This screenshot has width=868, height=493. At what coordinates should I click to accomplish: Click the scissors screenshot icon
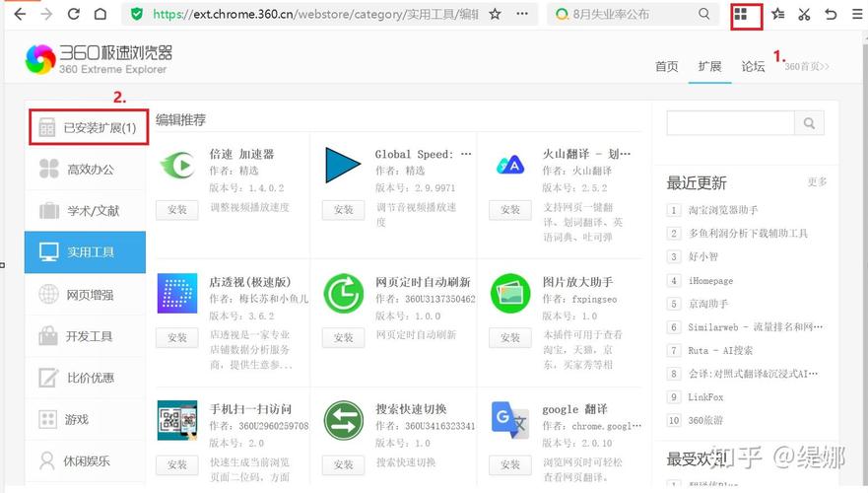click(804, 14)
